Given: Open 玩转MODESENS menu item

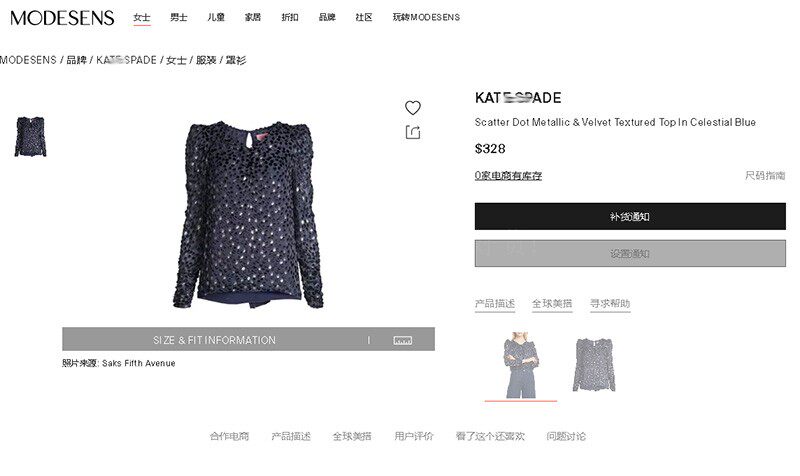Looking at the screenshot, I should tap(426, 17).
